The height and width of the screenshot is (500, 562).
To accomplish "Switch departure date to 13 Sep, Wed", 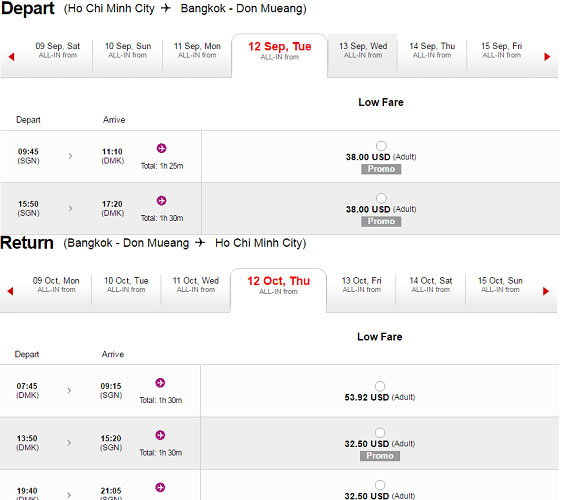I will pyautogui.click(x=363, y=51).
